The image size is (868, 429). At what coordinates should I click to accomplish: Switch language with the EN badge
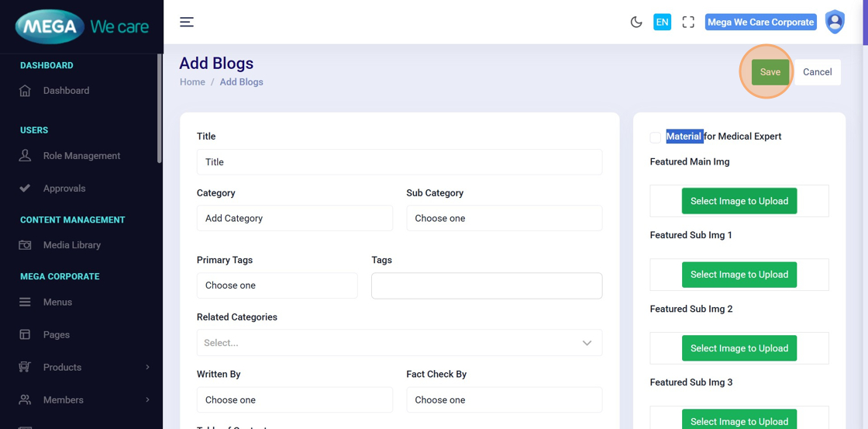click(662, 22)
